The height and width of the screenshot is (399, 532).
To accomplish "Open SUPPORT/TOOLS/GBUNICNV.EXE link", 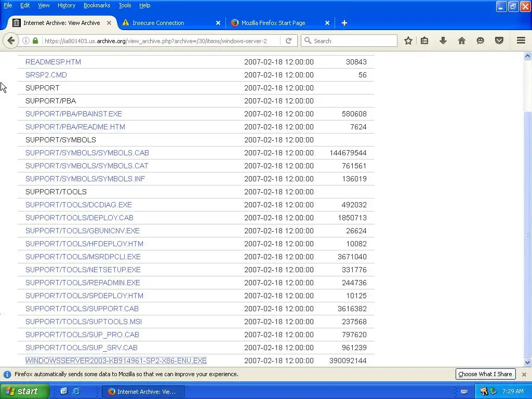I will coord(83,231).
